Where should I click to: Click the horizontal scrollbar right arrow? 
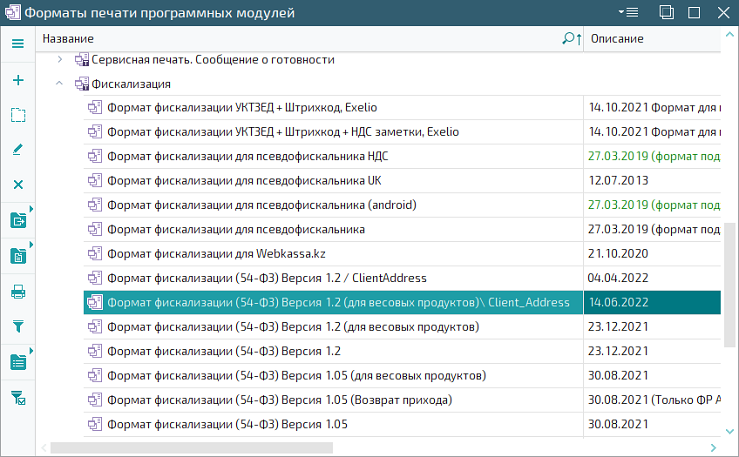[713, 447]
